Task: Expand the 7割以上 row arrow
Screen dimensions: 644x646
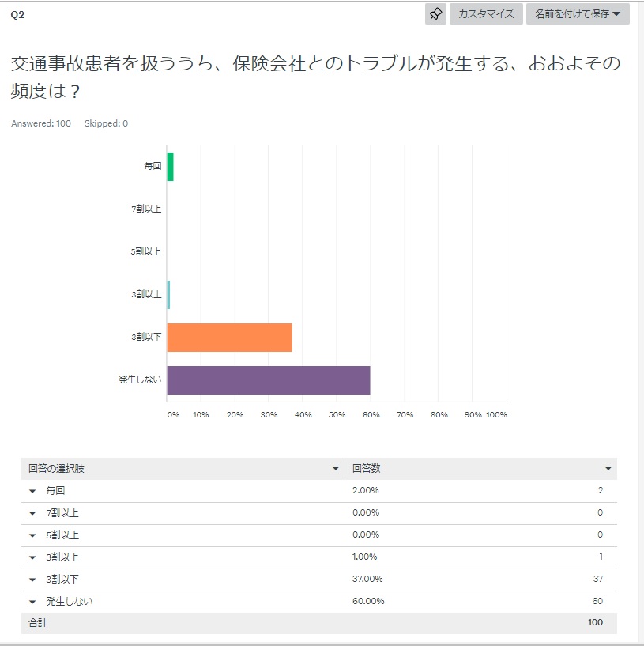Action: pos(32,513)
